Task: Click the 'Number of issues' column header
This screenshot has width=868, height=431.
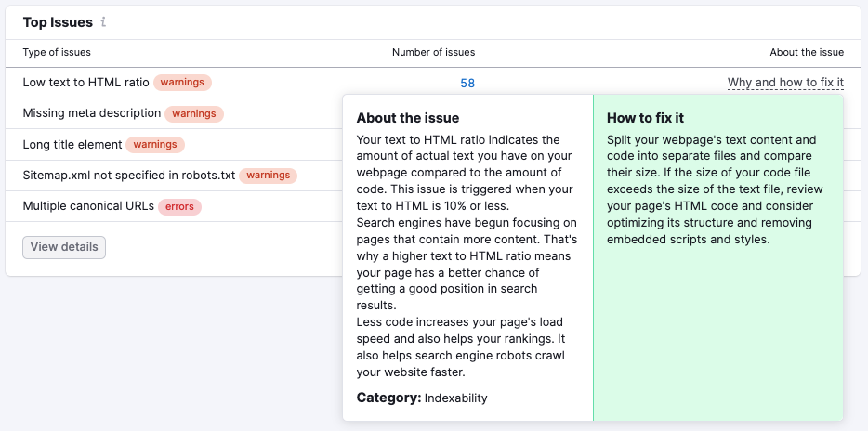Action: [433, 53]
